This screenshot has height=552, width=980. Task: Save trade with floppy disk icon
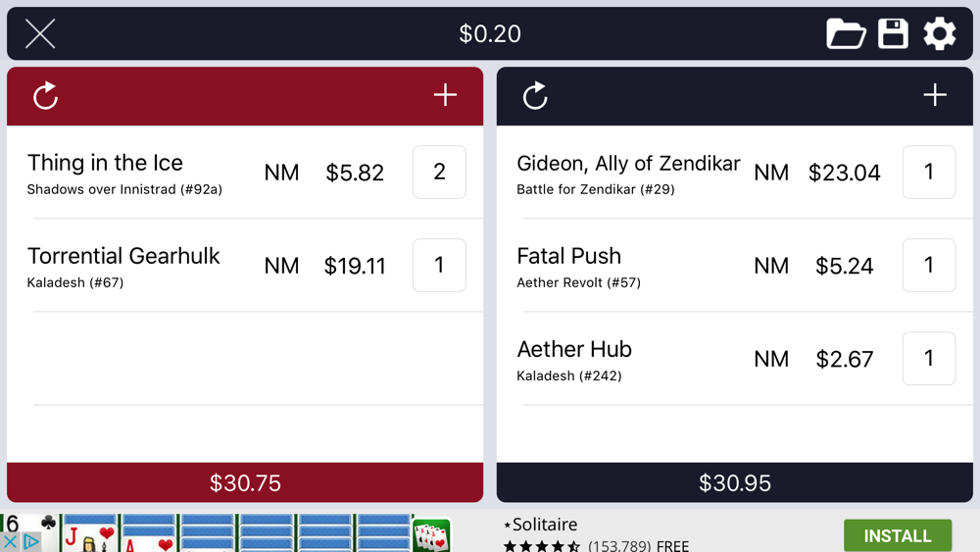tap(893, 33)
